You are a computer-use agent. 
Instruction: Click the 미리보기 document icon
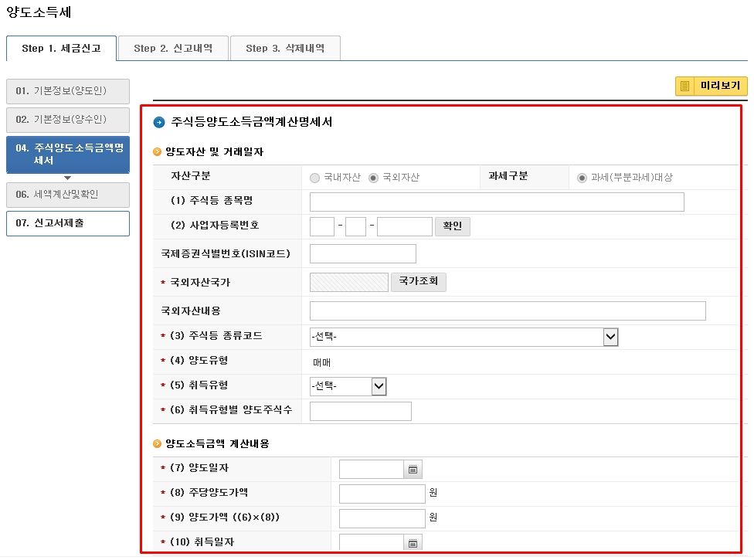(684, 86)
